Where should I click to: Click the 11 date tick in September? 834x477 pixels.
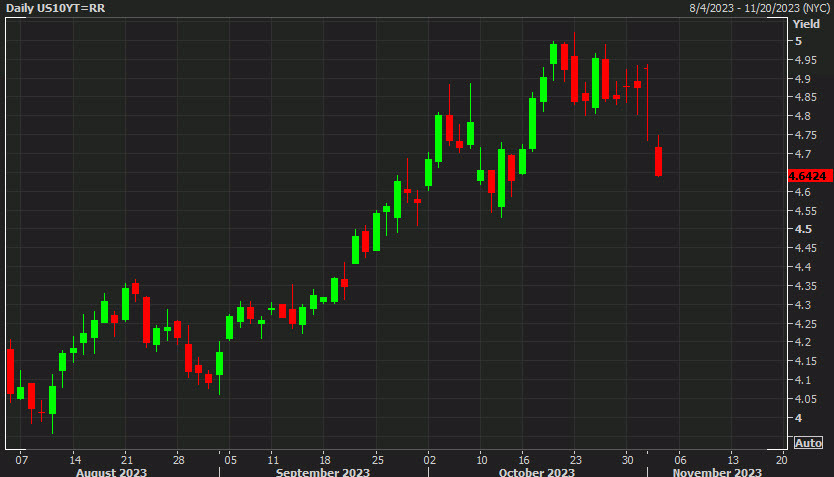[273, 460]
